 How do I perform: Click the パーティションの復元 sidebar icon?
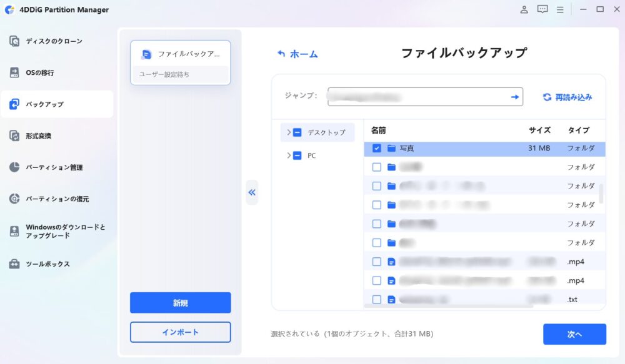[14, 199]
